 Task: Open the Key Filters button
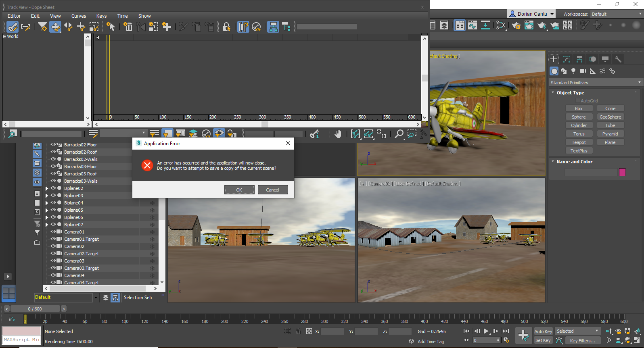tap(582, 341)
